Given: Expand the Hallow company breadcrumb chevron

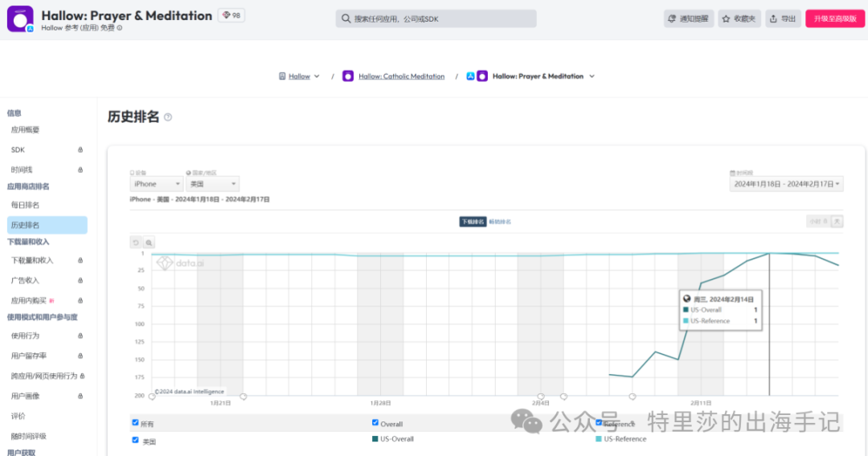Looking at the screenshot, I should coord(317,76).
